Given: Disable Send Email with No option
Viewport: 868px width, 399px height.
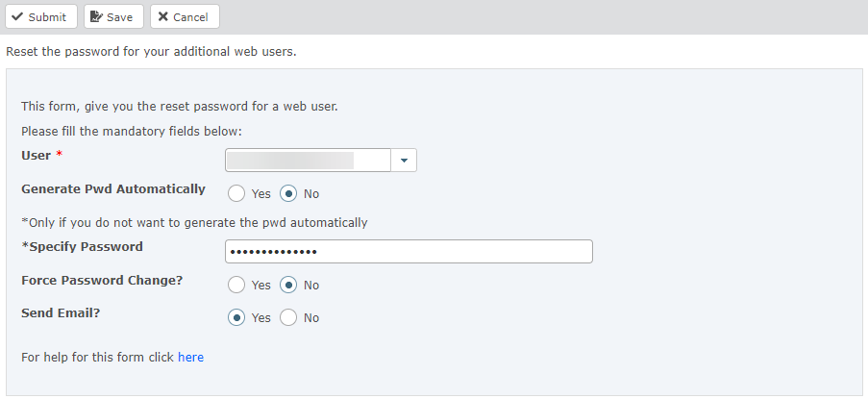Looking at the screenshot, I should [288, 317].
